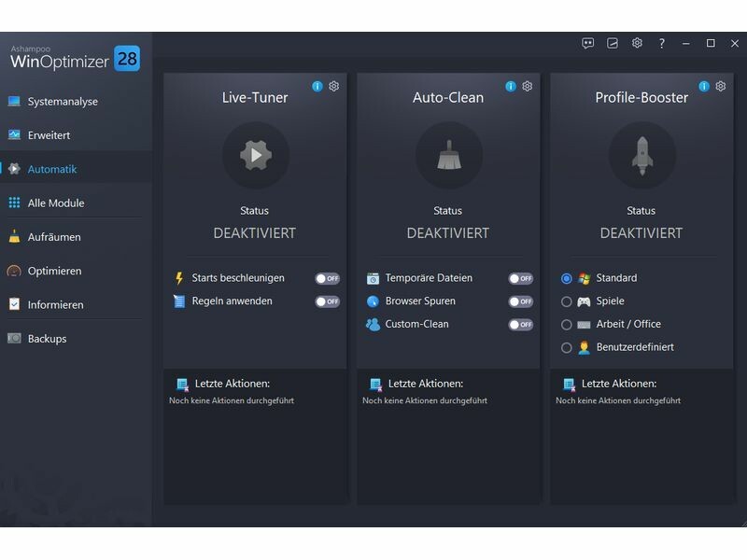
Task: Click the Live-Tuner gear play icon
Action: 256,155
